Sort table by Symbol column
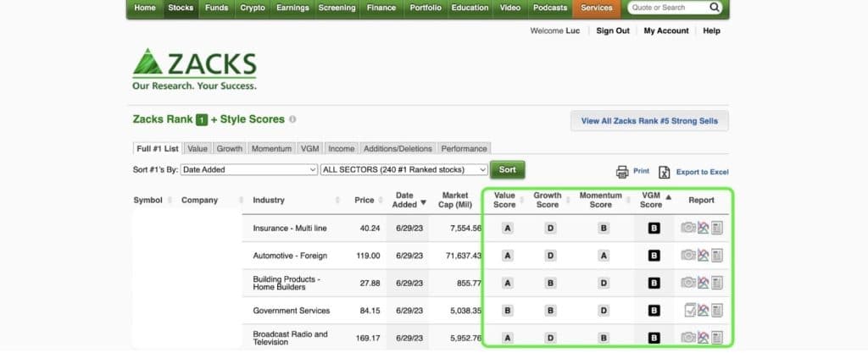 pyautogui.click(x=147, y=200)
